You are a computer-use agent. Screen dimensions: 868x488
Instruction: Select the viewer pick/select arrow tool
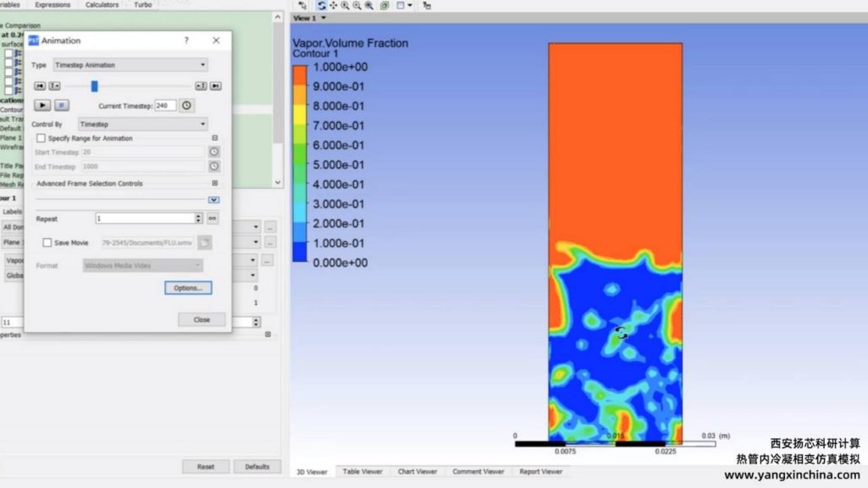[303, 6]
